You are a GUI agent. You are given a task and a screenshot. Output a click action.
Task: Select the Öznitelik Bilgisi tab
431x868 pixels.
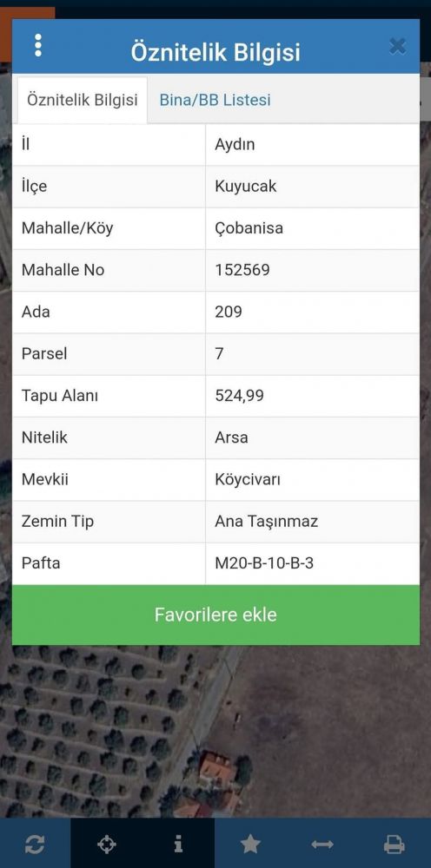[83, 100]
